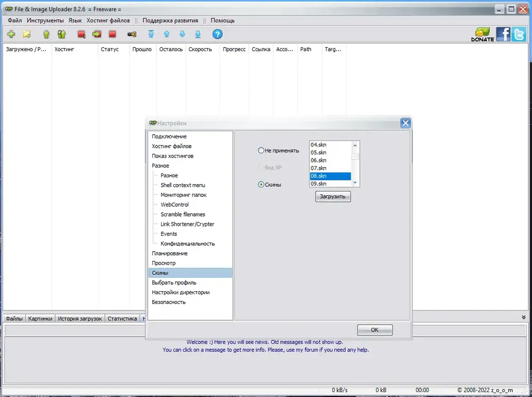532x397 pixels.
Task: Click the blue question mark help icon
Action: (218, 34)
